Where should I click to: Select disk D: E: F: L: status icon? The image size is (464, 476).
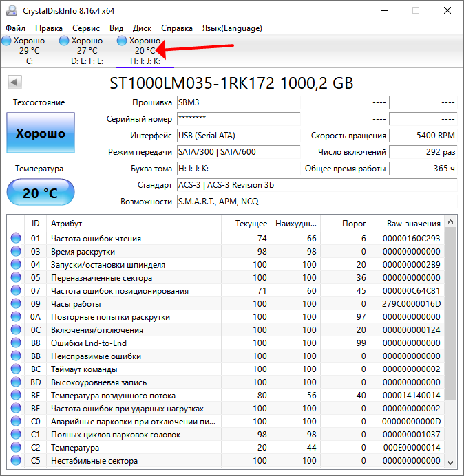click(x=64, y=41)
